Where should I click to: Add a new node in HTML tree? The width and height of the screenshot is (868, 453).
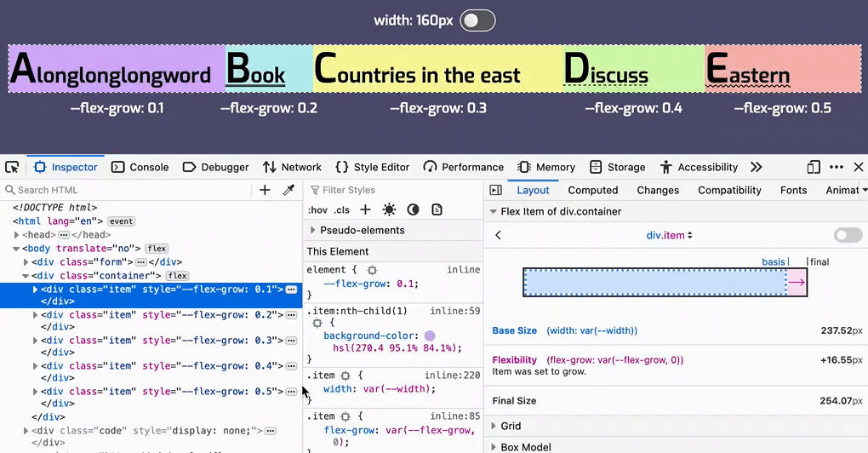265,190
